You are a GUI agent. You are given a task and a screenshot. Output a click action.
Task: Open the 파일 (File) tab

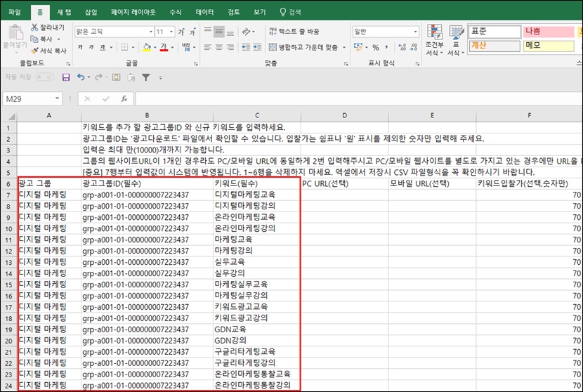point(15,12)
